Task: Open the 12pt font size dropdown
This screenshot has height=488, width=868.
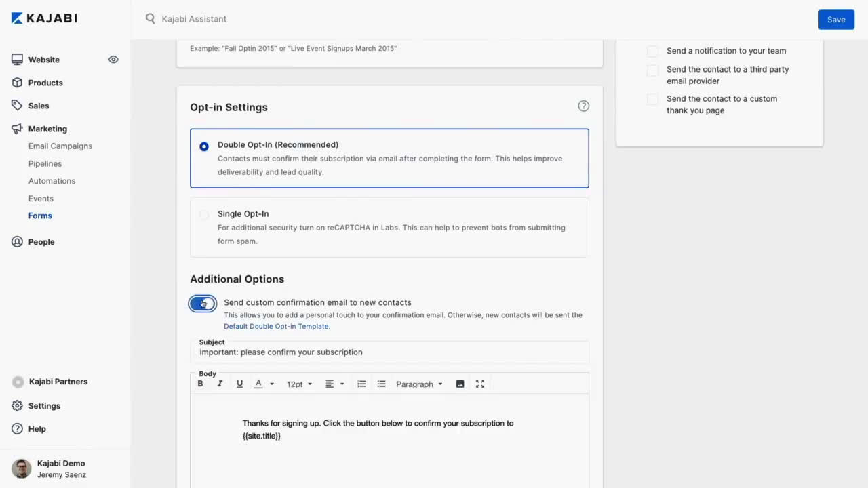Action: pyautogui.click(x=299, y=384)
